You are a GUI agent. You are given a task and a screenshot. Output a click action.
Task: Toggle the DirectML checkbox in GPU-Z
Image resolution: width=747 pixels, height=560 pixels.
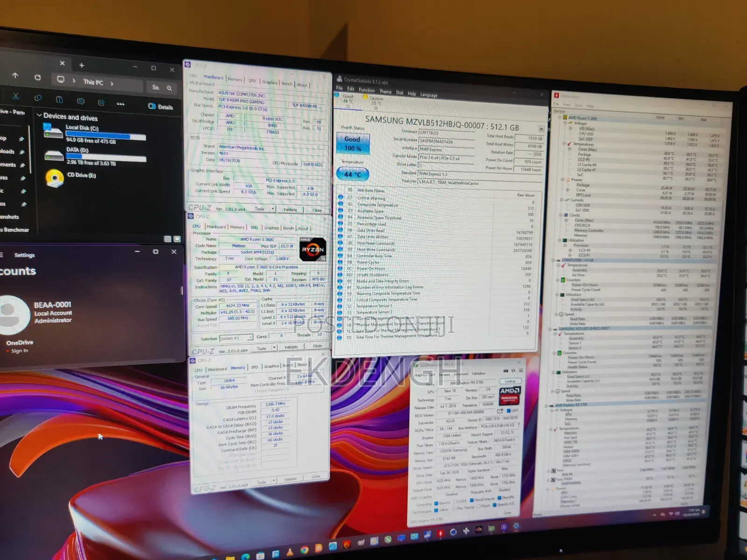[499, 498]
